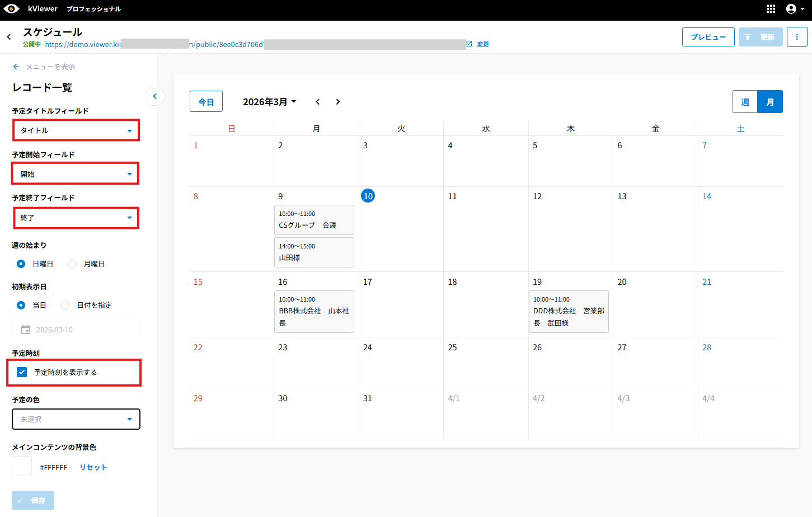Switch to 週 view tab
This screenshot has height=517, width=812.
(x=745, y=102)
